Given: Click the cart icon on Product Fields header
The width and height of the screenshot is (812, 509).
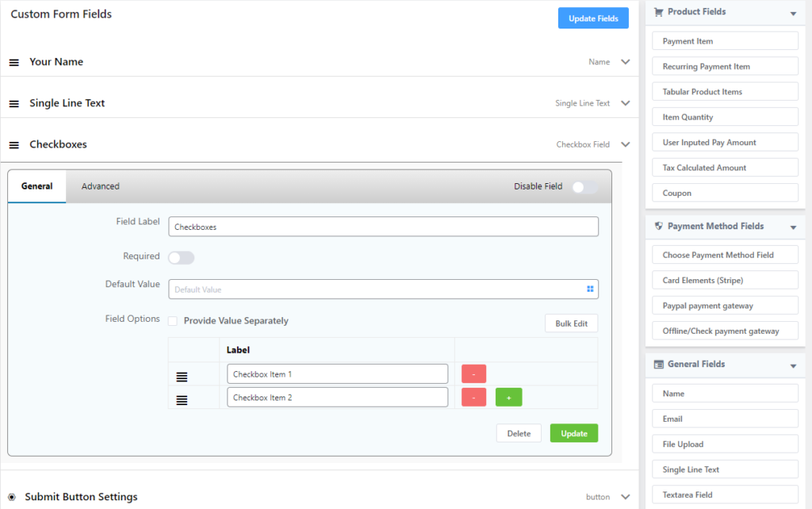Looking at the screenshot, I should tap(657, 11).
